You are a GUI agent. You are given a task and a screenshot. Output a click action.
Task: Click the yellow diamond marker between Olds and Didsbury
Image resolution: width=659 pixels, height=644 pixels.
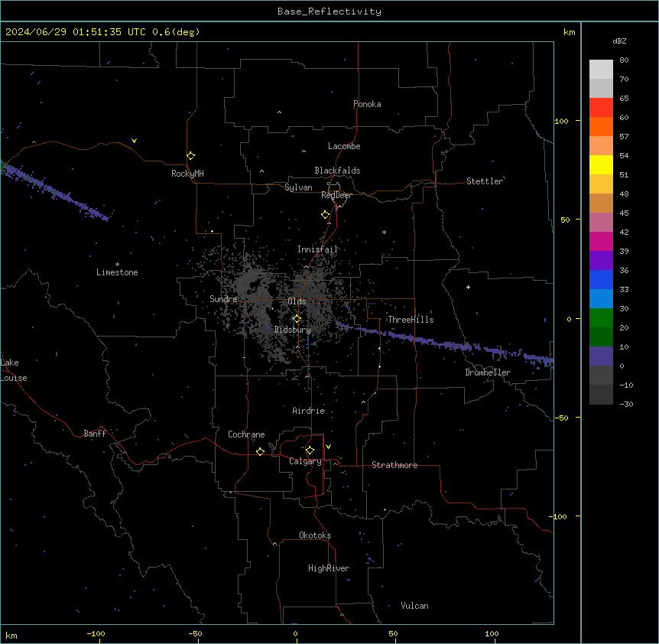click(297, 319)
